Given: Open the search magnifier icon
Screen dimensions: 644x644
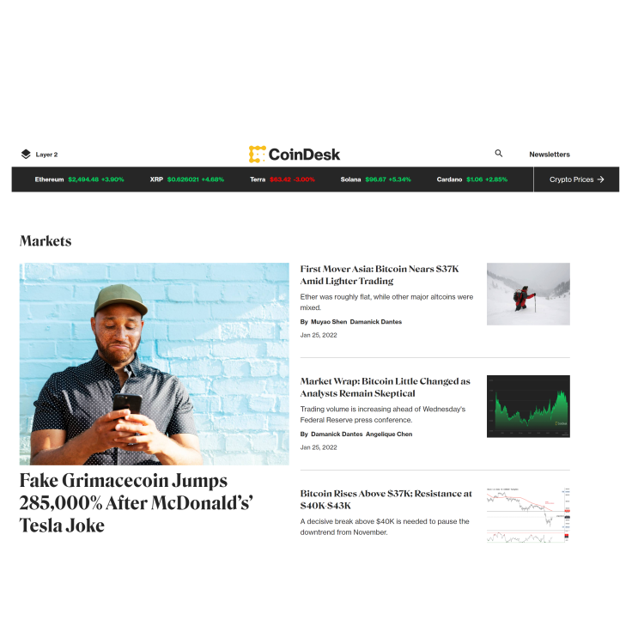Looking at the screenshot, I should 499,154.
